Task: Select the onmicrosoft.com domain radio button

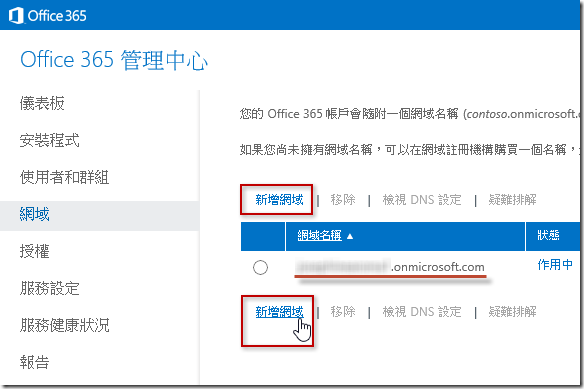Action: (x=260, y=268)
